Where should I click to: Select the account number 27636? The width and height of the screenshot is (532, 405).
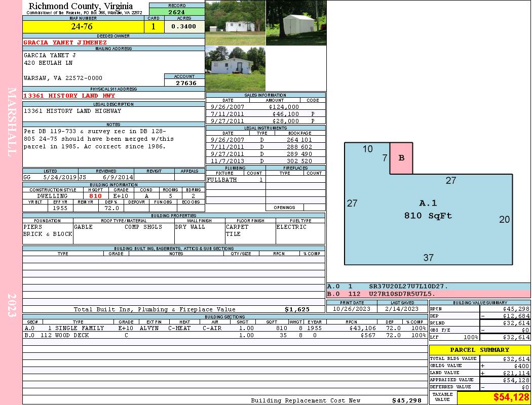(x=184, y=83)
